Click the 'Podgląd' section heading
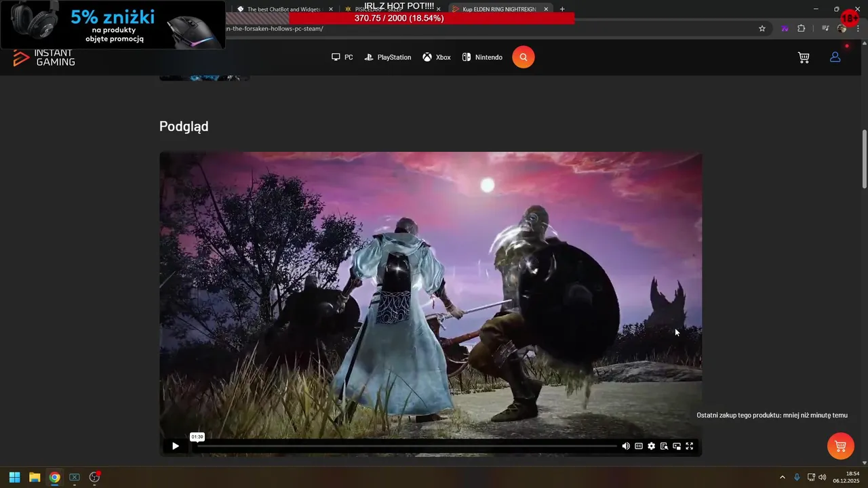This screenshot has height=488, width=868. [x=184, y=127]
